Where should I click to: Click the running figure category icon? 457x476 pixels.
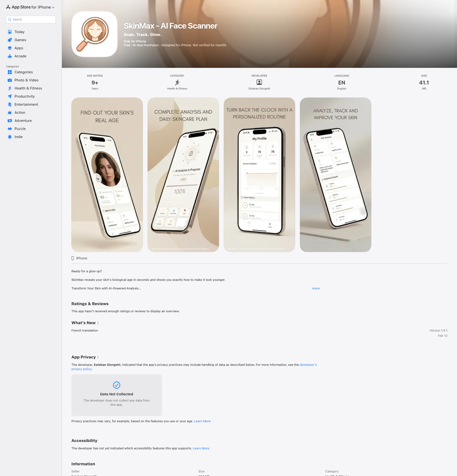click(177, 83)
